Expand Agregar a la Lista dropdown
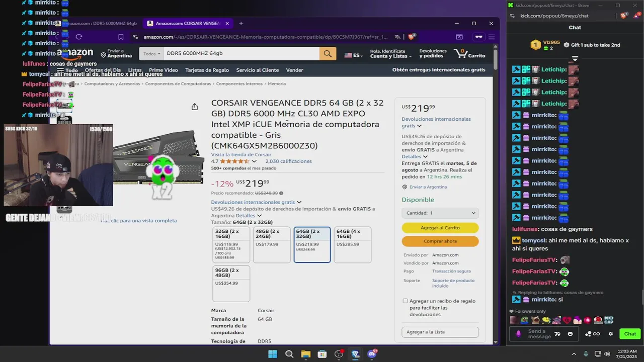The height and width of the screenshot is (362, 644). [440, 332]
